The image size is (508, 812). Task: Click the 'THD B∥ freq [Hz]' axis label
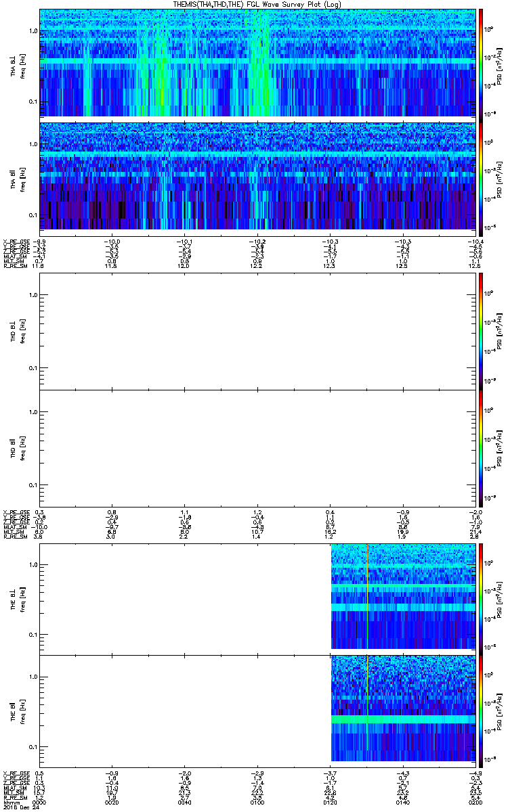click(18, 448)
